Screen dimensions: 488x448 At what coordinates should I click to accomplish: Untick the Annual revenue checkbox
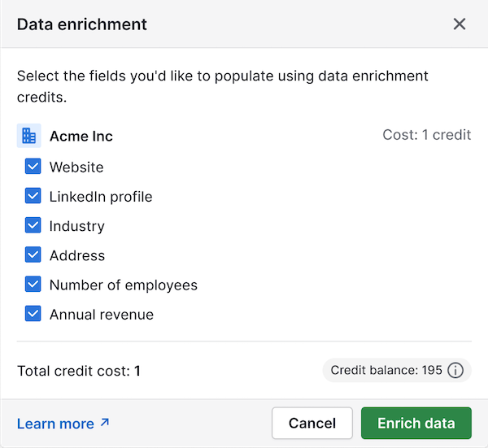(33, 314)
